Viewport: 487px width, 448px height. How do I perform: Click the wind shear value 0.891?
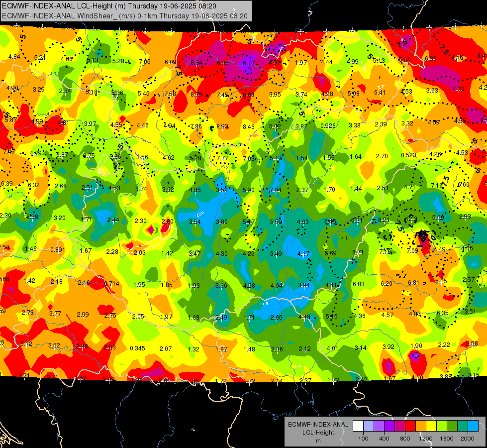pos(58,250)
